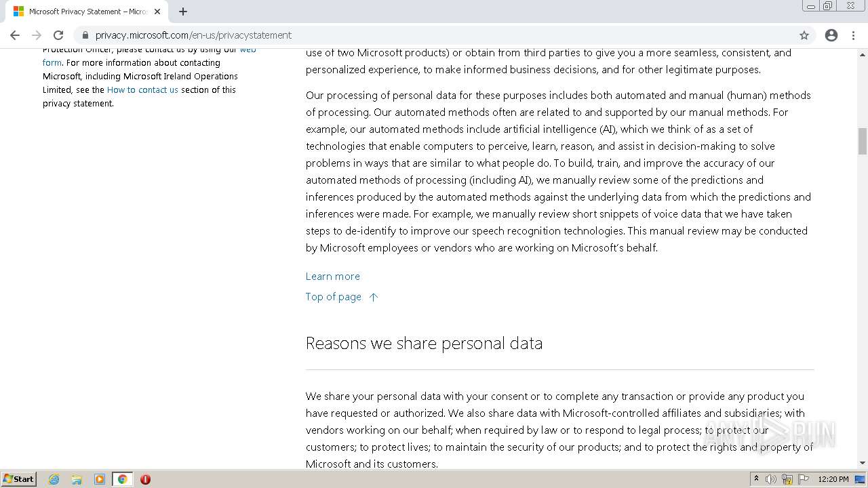Close the Microsoft Privacy Statement tab
868x488 pixels.
pos(157,12)
